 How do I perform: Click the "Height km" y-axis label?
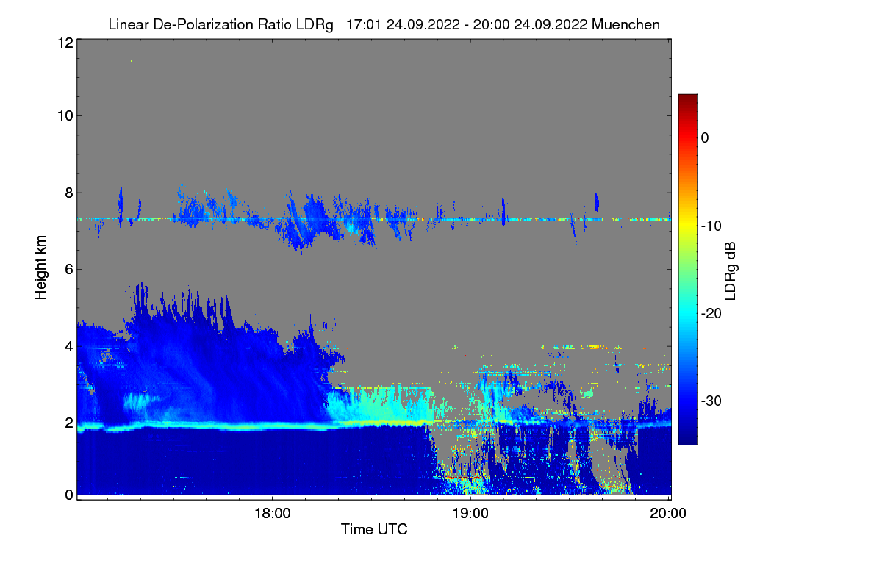click(40, 268)
